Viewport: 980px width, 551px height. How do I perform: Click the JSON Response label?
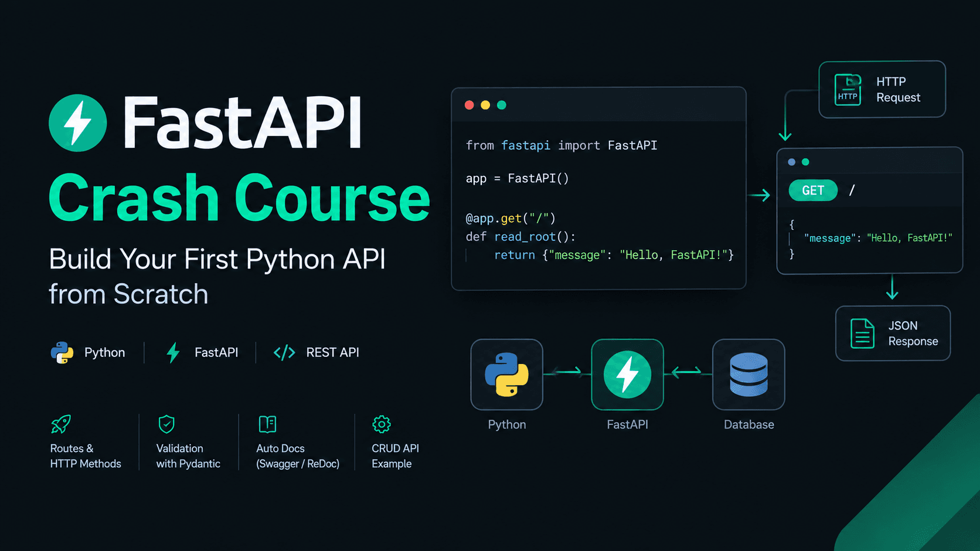point(913,334)
